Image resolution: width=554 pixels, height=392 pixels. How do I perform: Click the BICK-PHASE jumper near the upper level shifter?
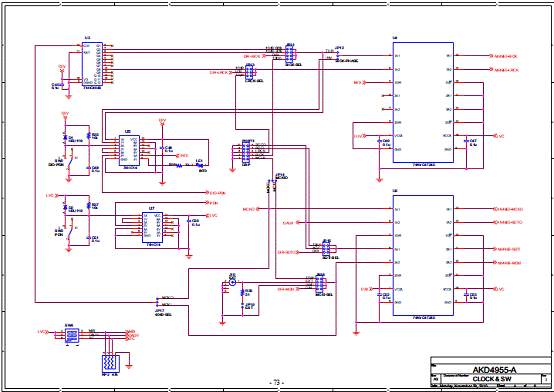(338, 54)
